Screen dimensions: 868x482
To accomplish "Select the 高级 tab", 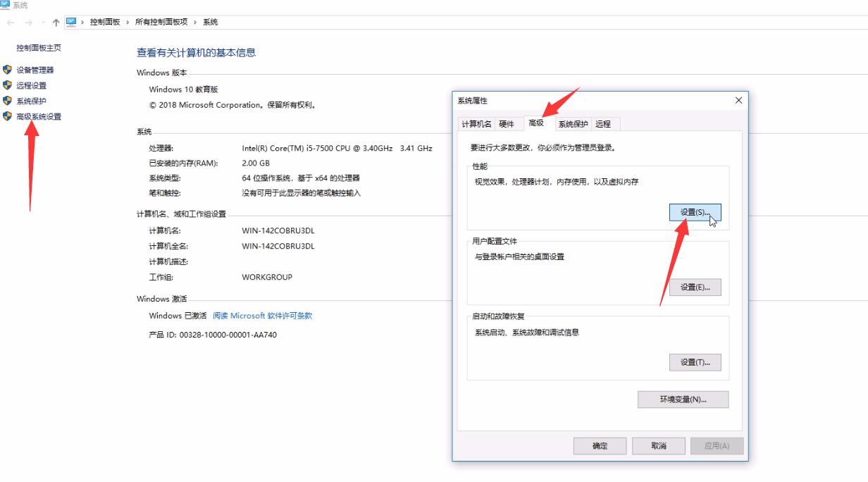I will (536, 123).
